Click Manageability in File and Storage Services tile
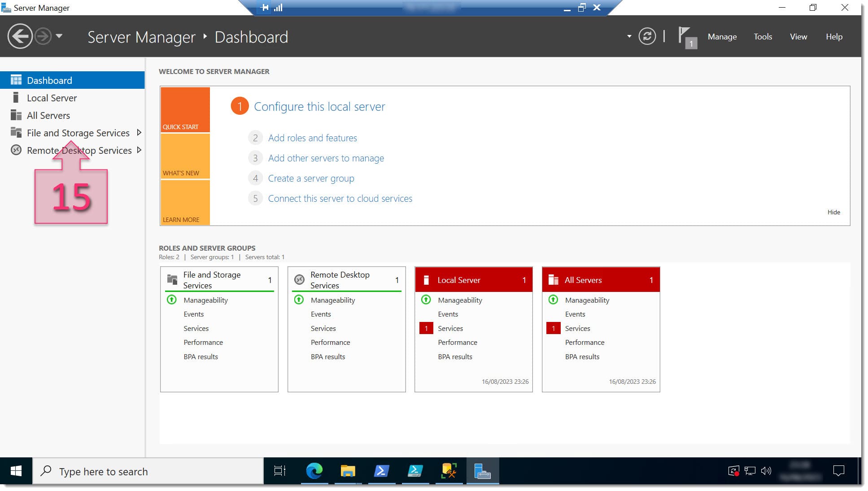Image resolution: width=868 pixels, height=491 pixels. tap(205, 300)
